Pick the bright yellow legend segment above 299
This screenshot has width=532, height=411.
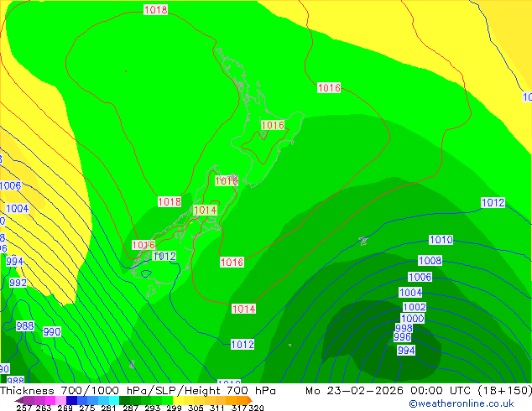(x=178, y=400)
